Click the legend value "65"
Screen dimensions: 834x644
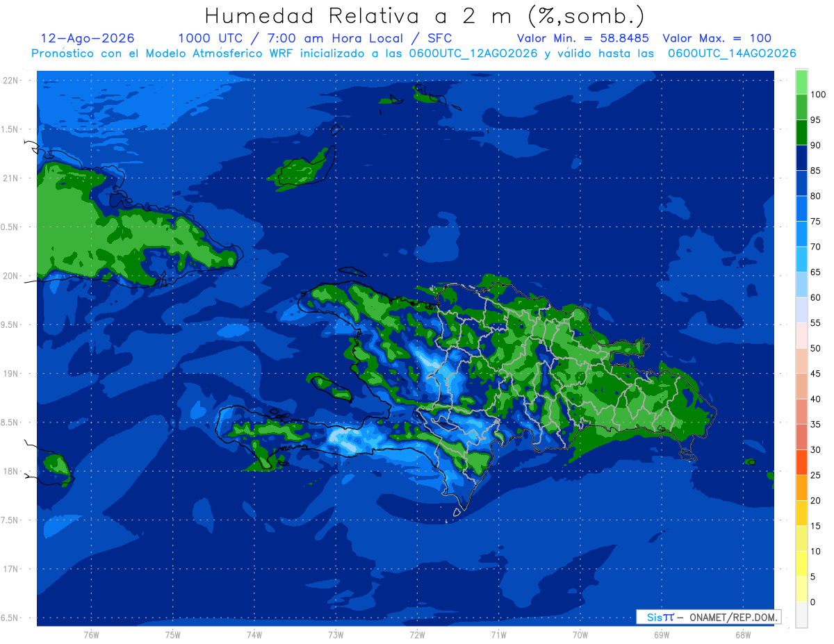pyautogui.click(x=815, y=272)
